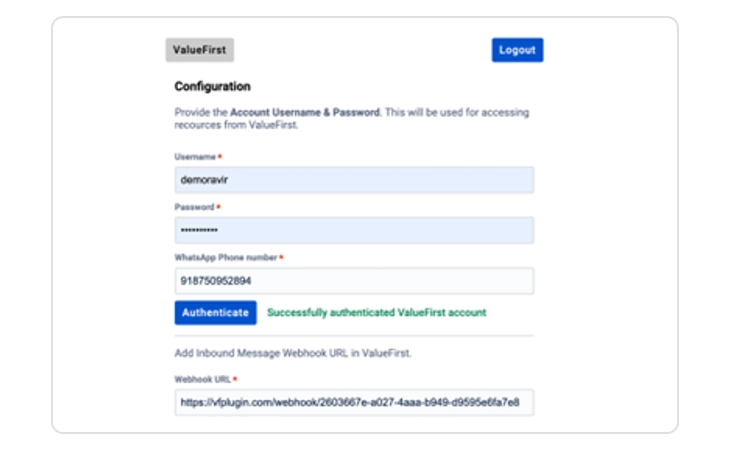Viewport: 730px width, 450px height.
Task: Click the Webhook URL text box
Action: coord(354,402)
